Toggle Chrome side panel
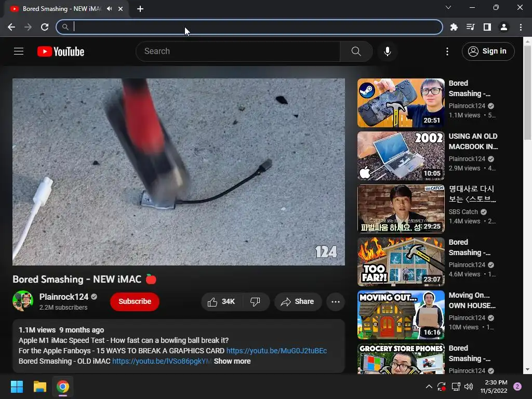Image resolution: width=532 pixels, height=399 pixels. 487,27
